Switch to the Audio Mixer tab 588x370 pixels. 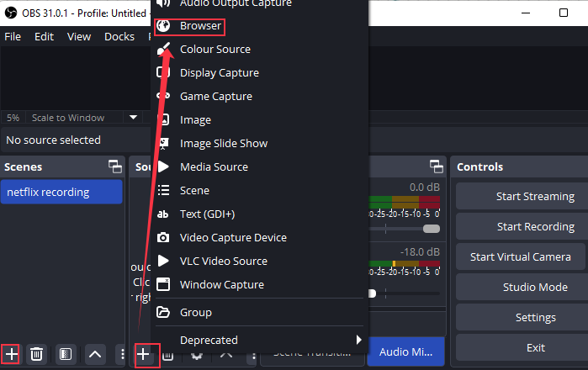pos(405,351)
